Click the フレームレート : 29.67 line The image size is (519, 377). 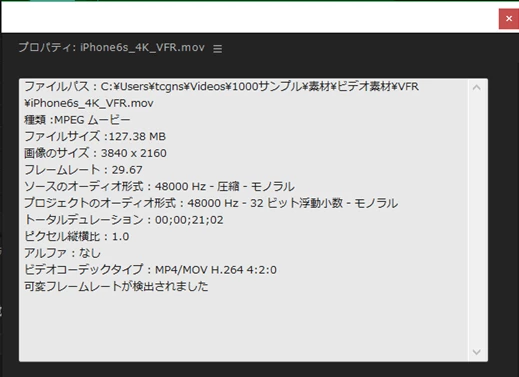[83, 170]
